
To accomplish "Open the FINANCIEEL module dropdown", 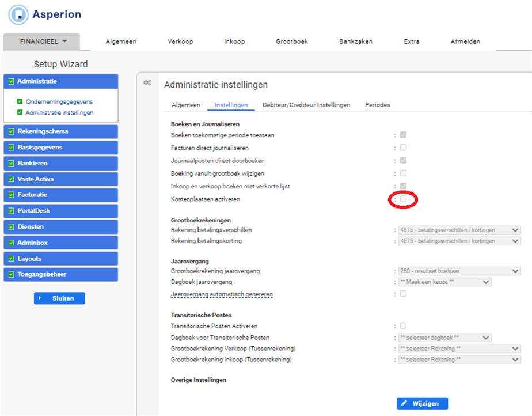I will (x=41, y=41).
